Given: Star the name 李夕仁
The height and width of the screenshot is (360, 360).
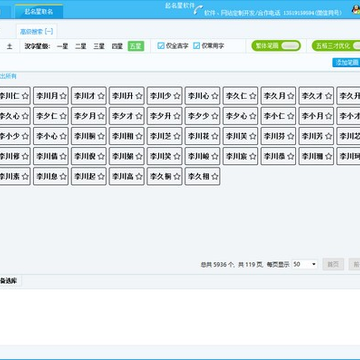Looking at the screenshot, I should [63, 116].
